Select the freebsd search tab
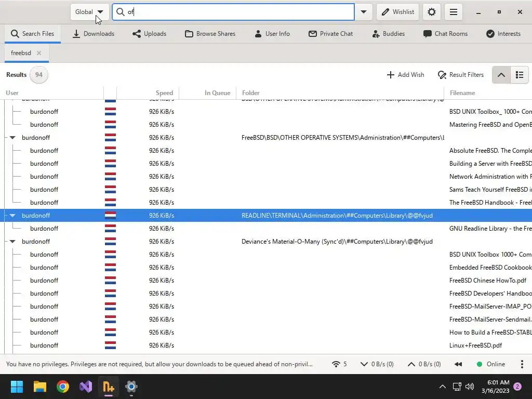Screen dimensions: 532x399 click(21, 53)
